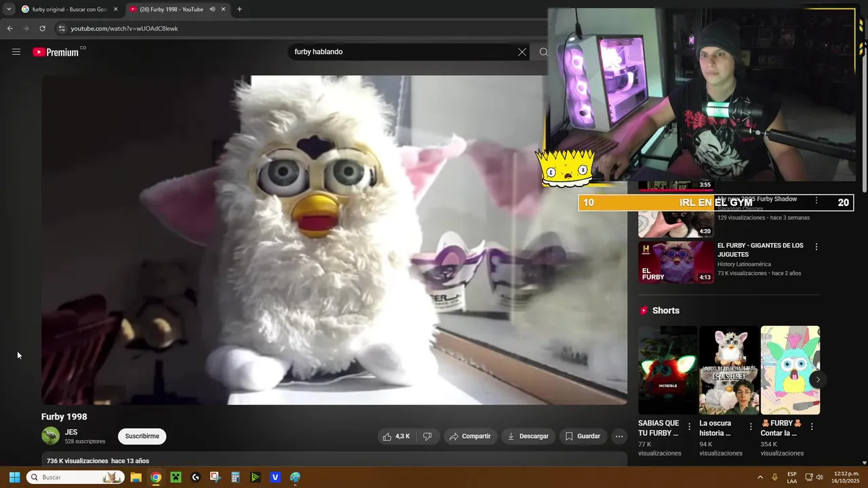The height and width of the screenshot is (488, 868).
Task: Open Paint from the taskbar
Action: pos(295,477)
